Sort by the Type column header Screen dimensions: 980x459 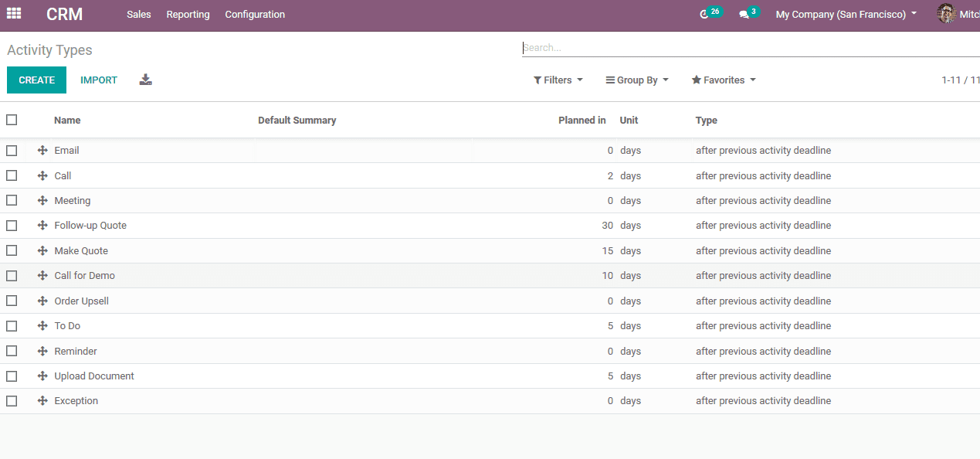coord(707,121)
